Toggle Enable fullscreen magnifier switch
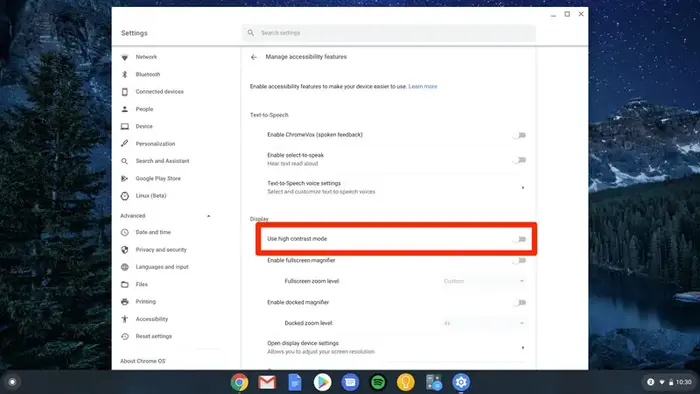Viewport: 700px width, 394px height. (520, 261)
